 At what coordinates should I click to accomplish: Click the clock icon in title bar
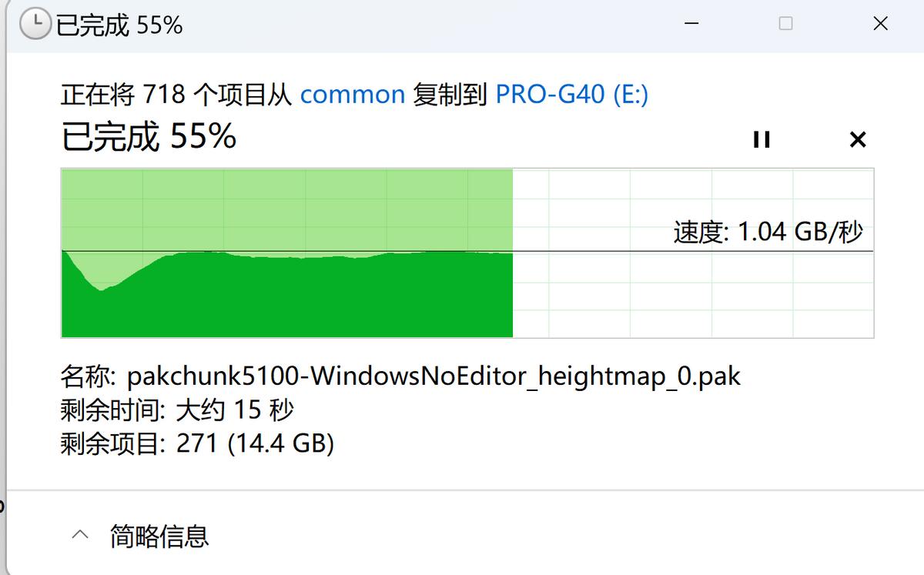35,25
